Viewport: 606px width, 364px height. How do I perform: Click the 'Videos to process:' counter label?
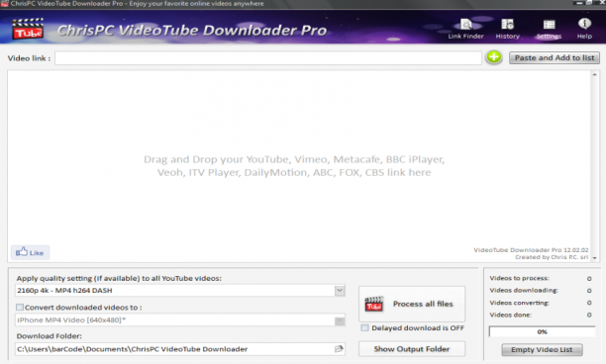(519, 278)
